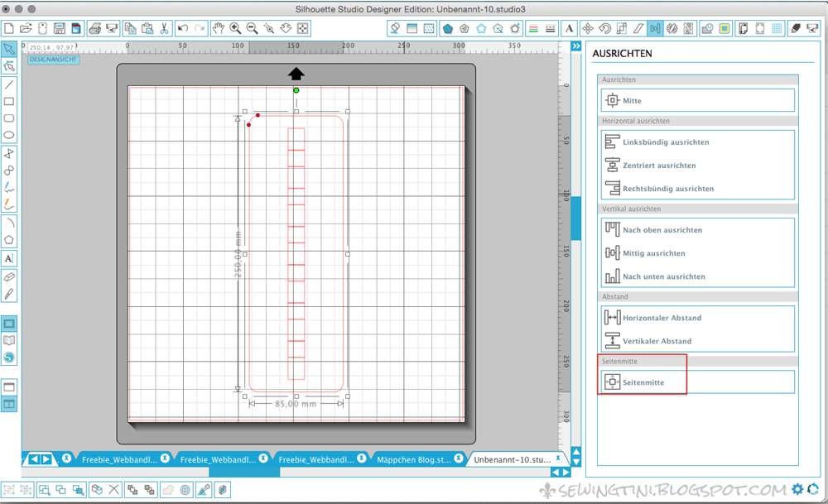Zoom out with minus magnifier
Screen dimensions: 828x504
(252, 28)
